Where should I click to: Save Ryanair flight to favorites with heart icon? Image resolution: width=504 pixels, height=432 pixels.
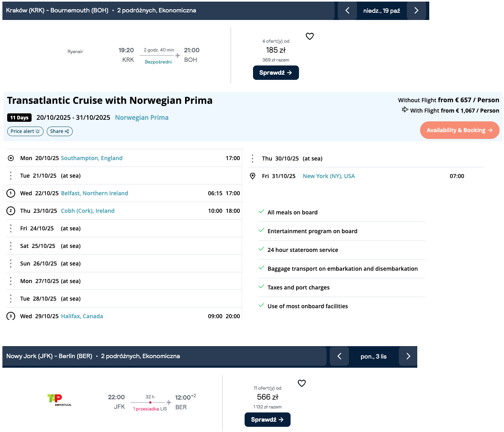(310, 36)
